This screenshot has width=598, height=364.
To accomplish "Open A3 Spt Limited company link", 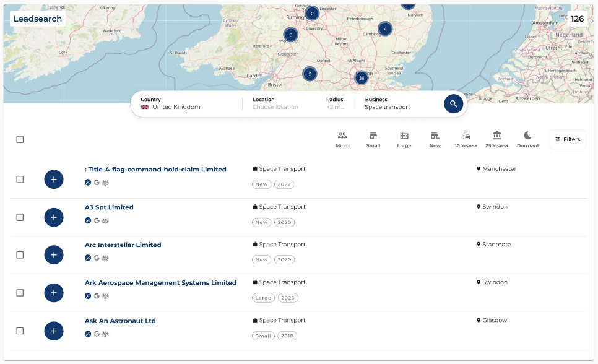I will pos(109,207).
